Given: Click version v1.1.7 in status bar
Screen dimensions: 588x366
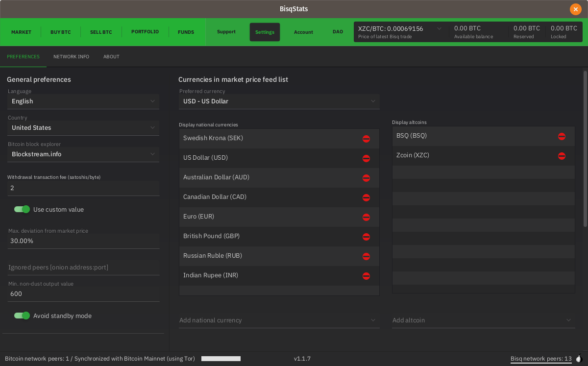Looking at the screenshot, I should pyautogui.click(x=302, y=359).
